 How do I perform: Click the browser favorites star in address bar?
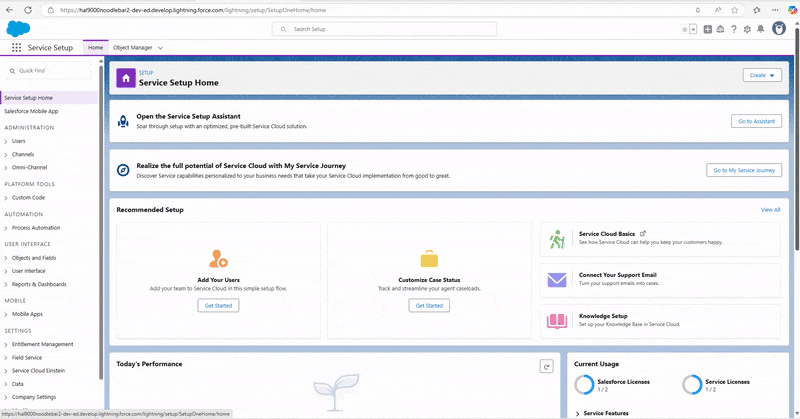pyautogui.click(x=735, y=10)
